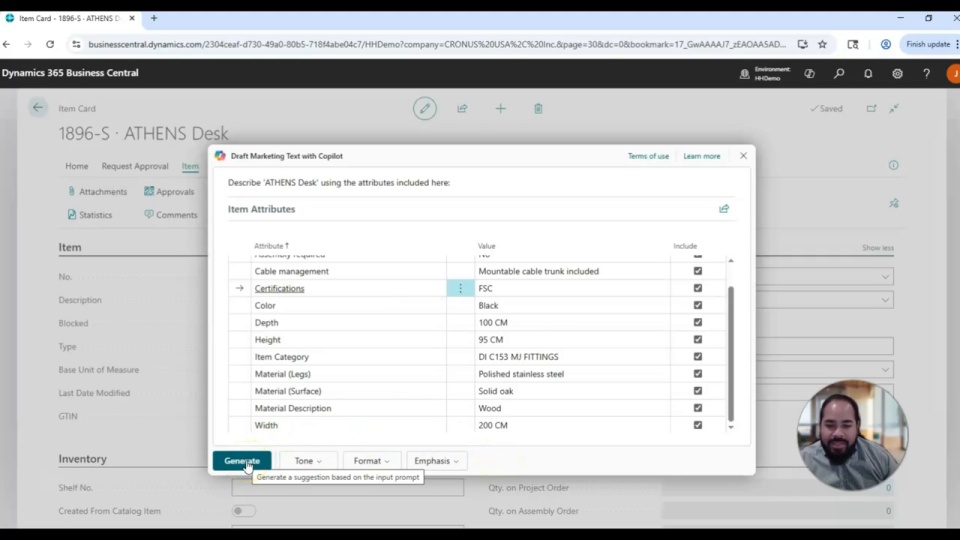Reload the browser page

[x=50, y=44]
